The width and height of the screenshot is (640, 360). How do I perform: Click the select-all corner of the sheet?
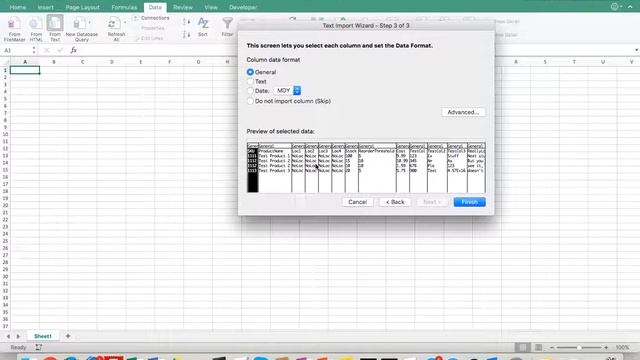pos(5,62)
